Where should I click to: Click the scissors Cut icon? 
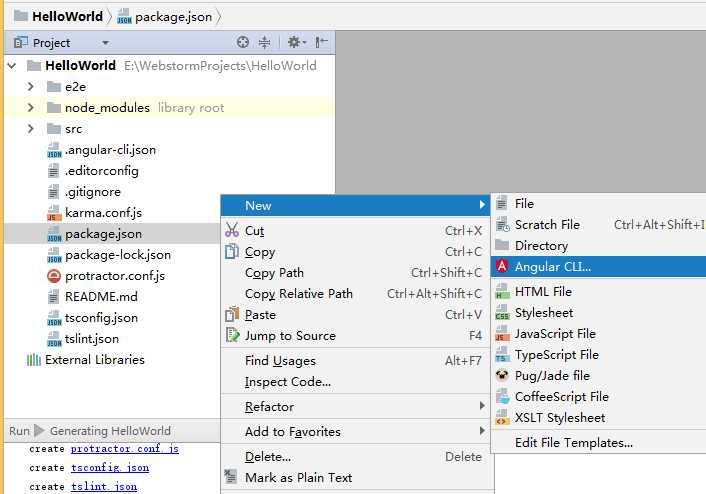pos(232,230)
